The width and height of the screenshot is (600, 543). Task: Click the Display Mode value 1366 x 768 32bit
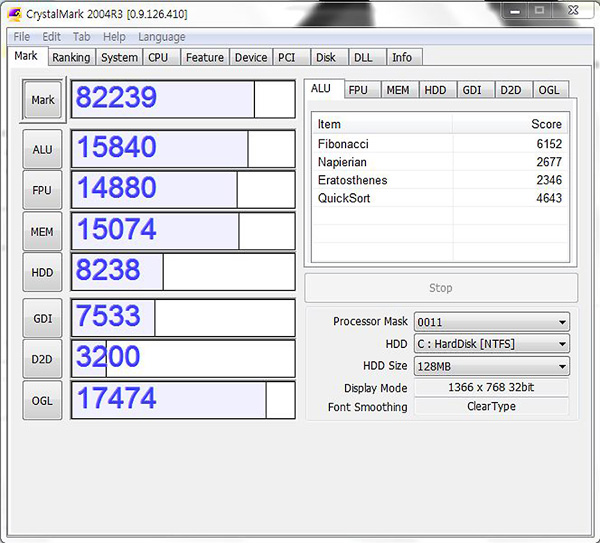(491, 387)
